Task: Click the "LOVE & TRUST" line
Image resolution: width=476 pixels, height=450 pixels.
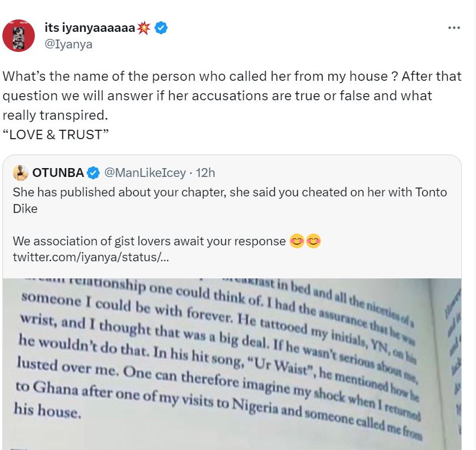Action: (55, 134)
